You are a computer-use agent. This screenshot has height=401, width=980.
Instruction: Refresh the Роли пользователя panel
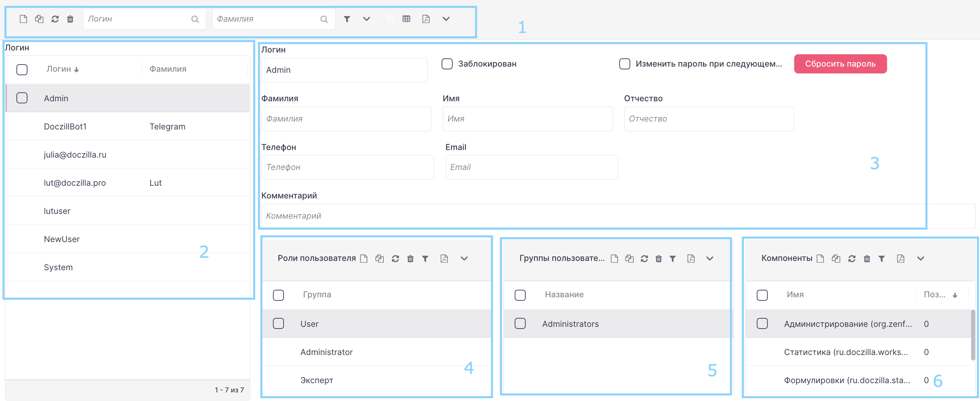(396, 259)
